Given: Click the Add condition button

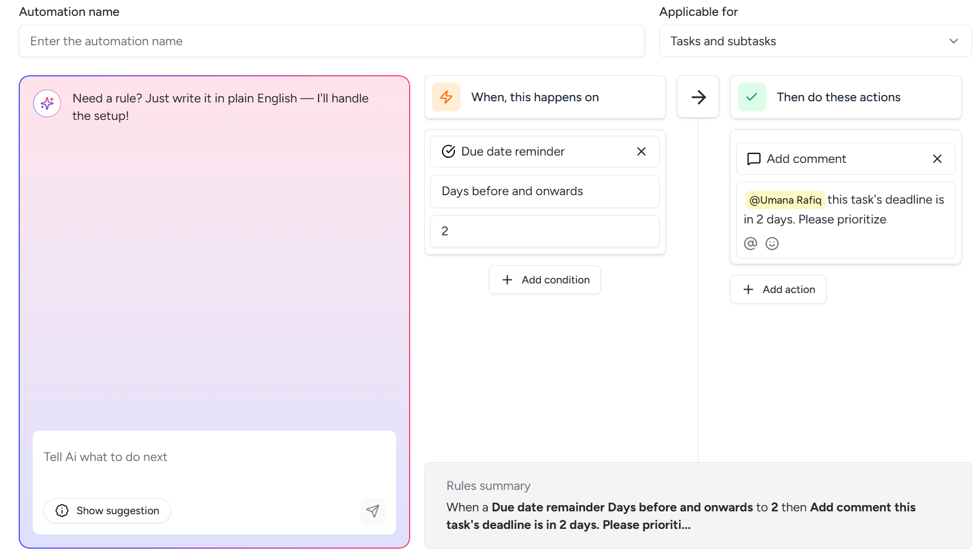Looking at the screenshot, I should pos(544,280).
